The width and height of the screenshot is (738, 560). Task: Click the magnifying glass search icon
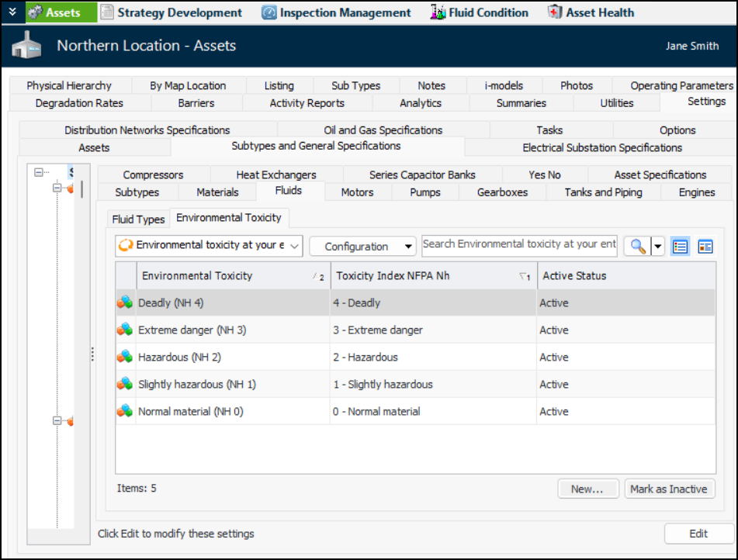coord(637,247)
